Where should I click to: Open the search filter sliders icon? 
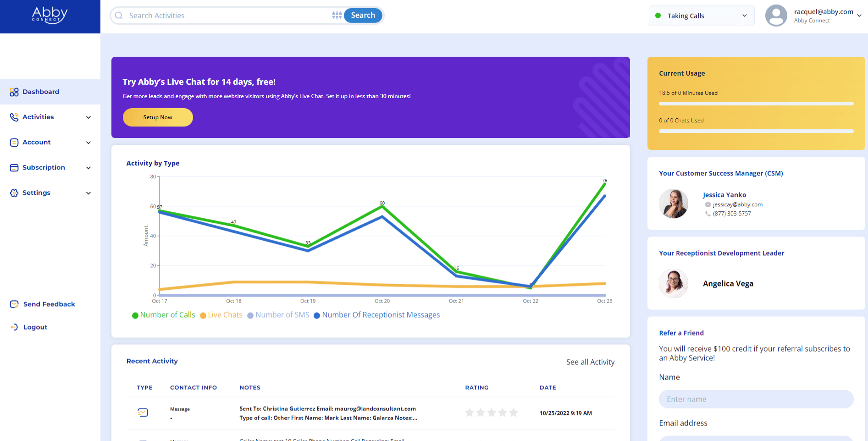pyautogui.click(x=337, y=15)
